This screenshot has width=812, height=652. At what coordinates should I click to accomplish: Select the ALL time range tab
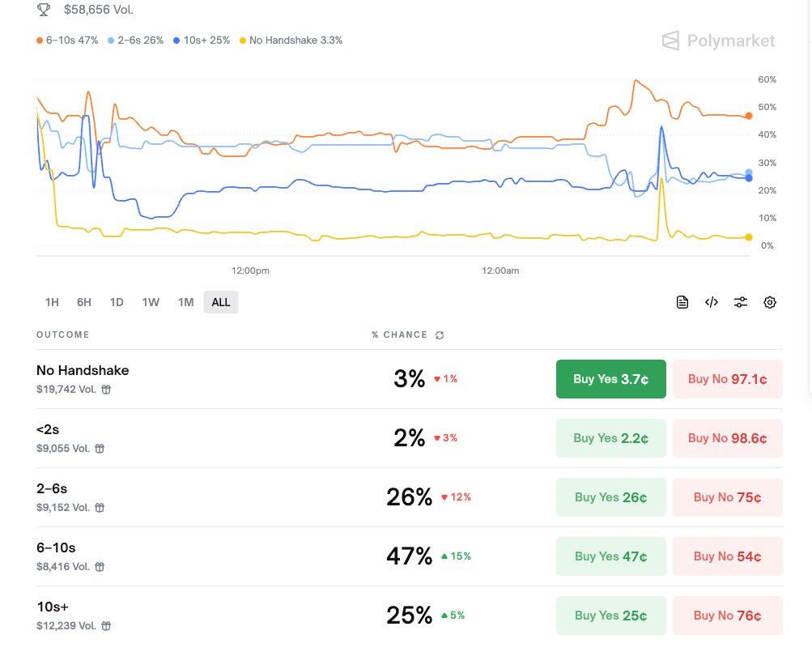coord(221,302)
